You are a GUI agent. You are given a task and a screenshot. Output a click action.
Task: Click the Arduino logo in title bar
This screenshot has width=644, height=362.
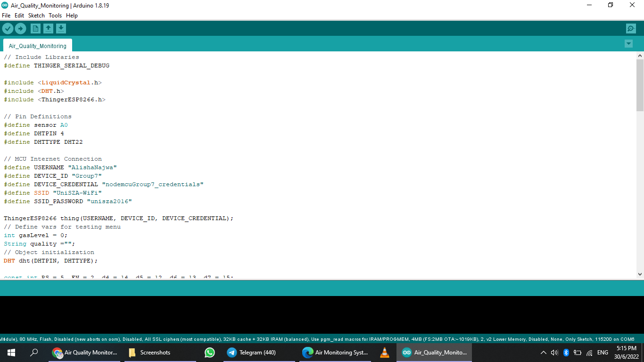(x=5, y=5)
